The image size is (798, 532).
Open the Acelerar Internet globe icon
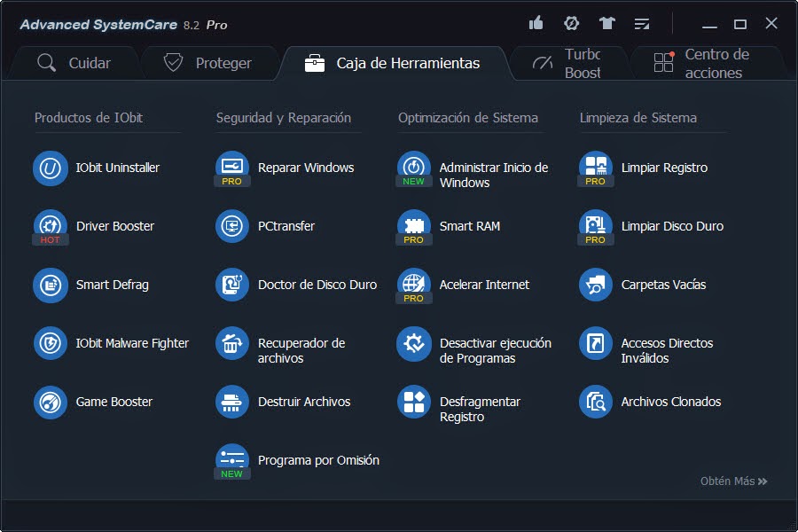click(x=414, y=286)
